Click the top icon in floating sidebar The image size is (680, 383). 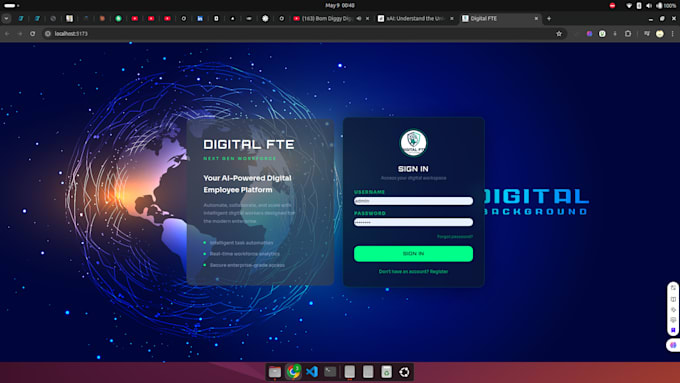click(673, 288)
